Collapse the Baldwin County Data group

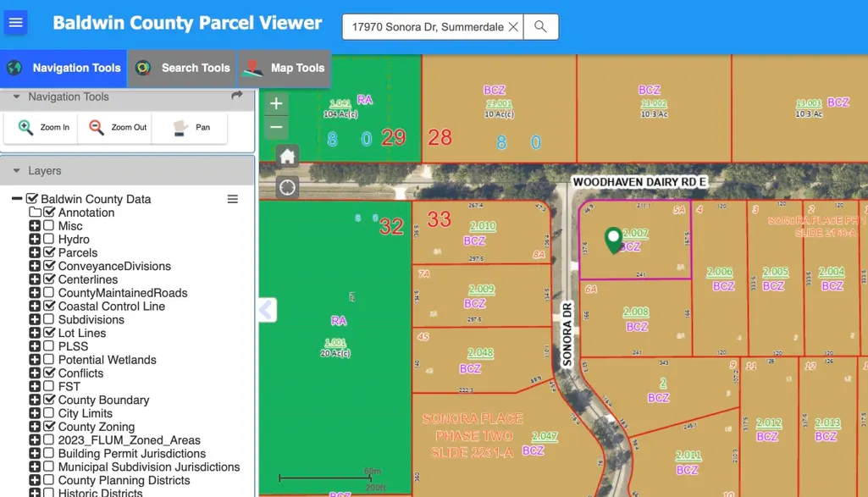tap(17, 199)
